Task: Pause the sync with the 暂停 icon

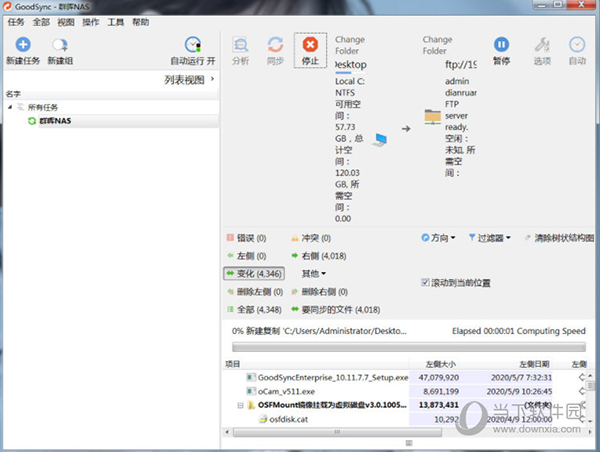Action: [501, 45]
